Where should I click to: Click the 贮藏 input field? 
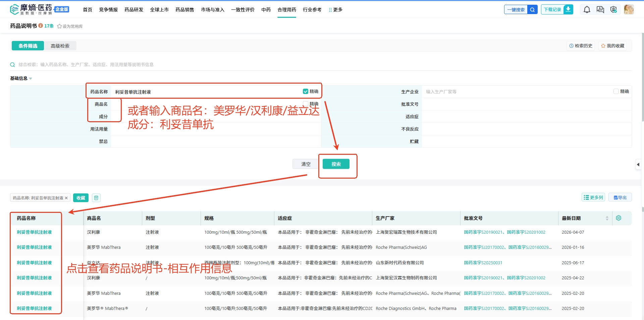coord(527,141)
